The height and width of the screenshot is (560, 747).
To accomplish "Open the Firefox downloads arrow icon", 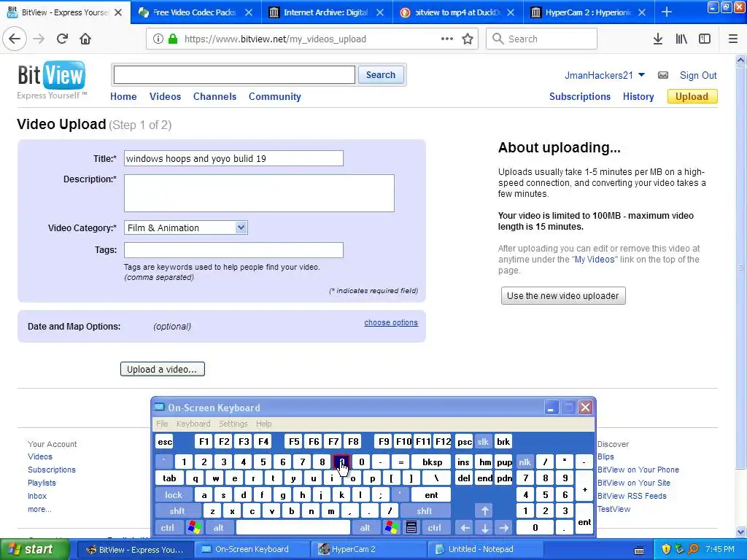I will click(658, 39).
